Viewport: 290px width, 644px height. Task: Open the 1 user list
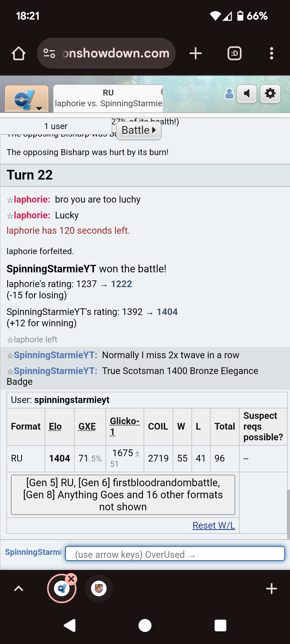(56, 126)
